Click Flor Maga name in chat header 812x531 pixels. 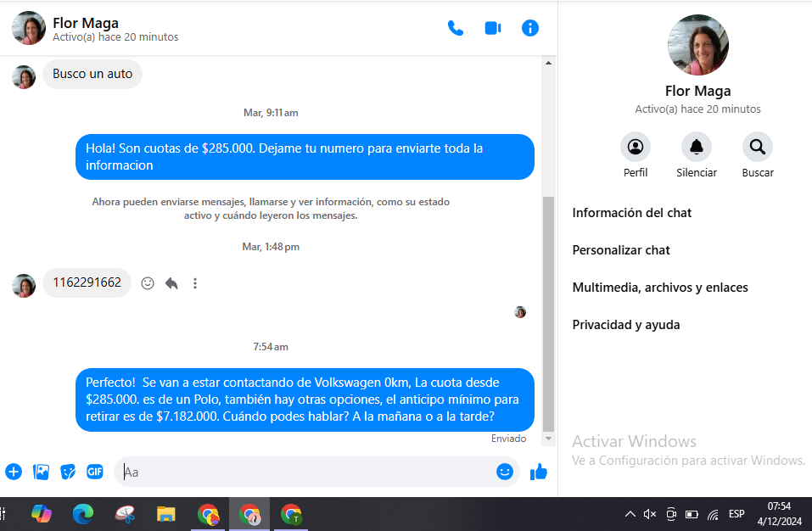[x=86, y=23]
